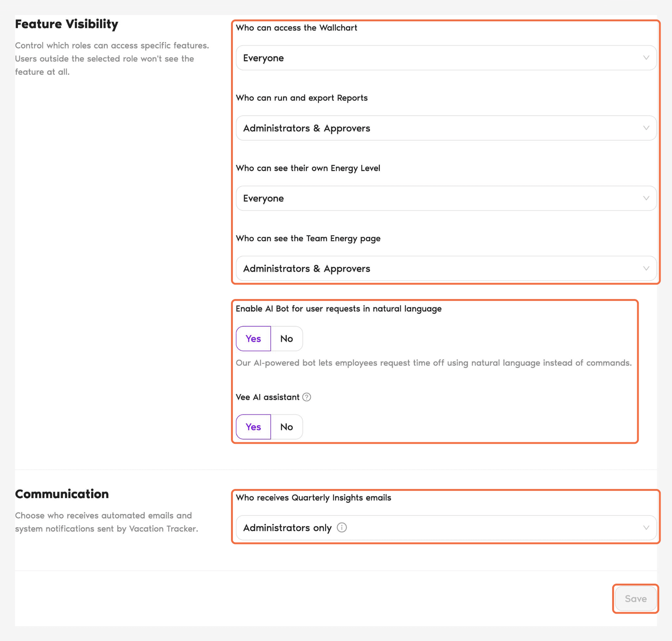The image size is (672, 641).
Task: Click the Feature Visibility heading
Action: [x=67, y=24]
